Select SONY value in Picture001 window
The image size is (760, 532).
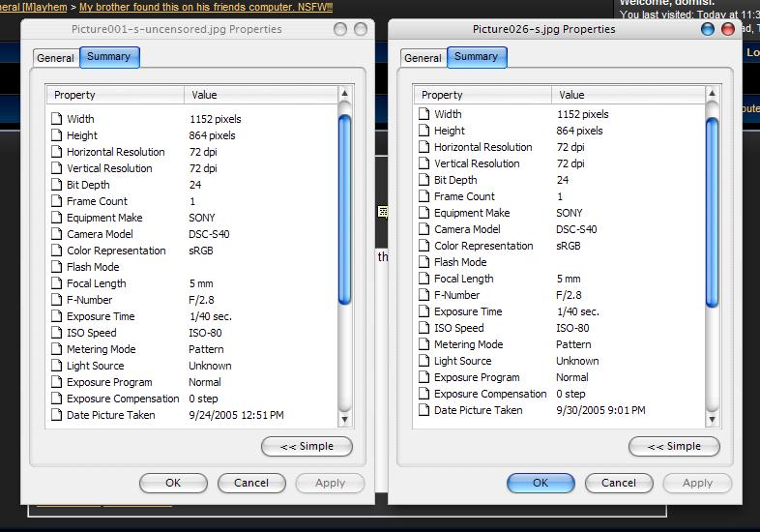202,218
